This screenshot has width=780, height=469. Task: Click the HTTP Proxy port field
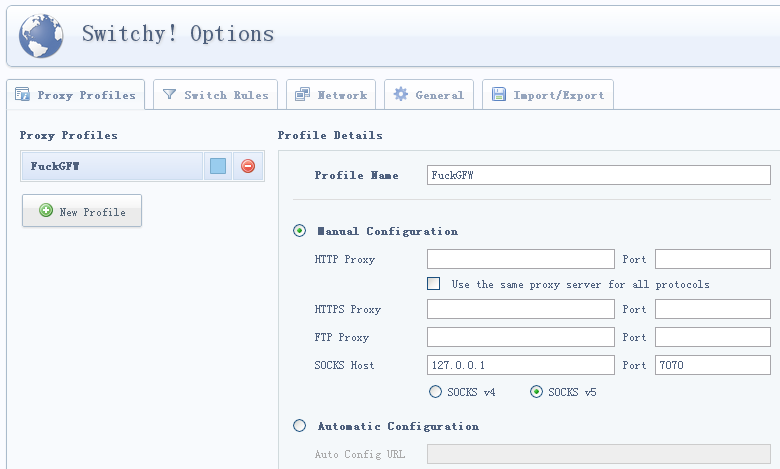click(712, 259)
